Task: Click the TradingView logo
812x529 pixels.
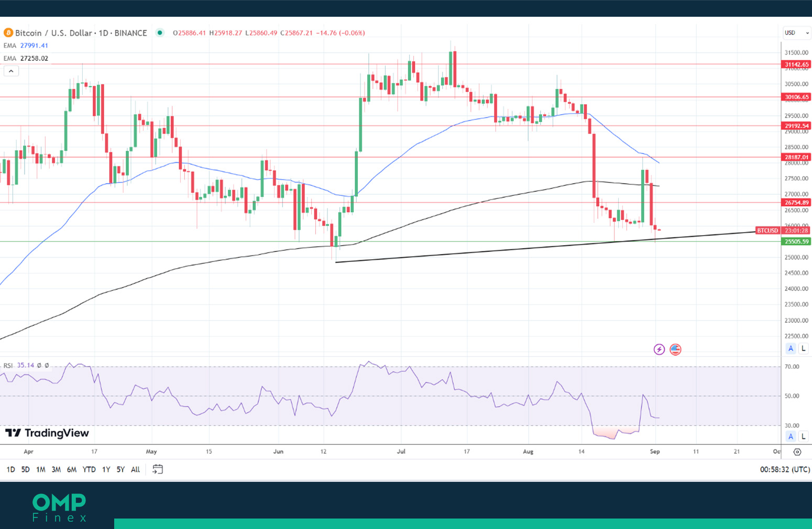Action: 47,433
